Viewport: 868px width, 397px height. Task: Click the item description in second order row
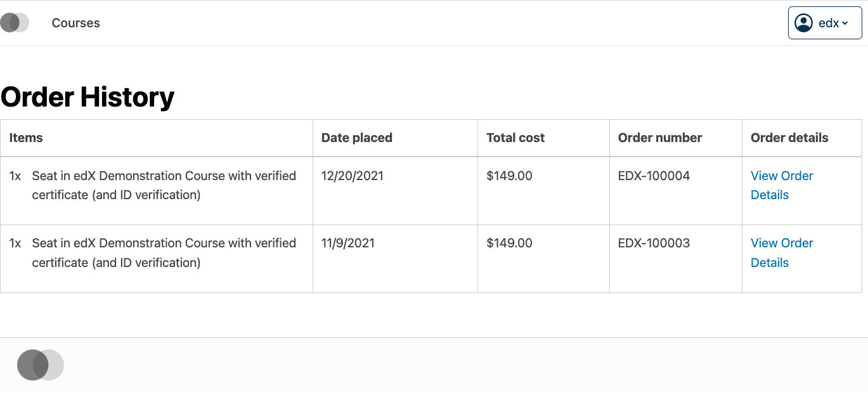(x=164, y=252)
